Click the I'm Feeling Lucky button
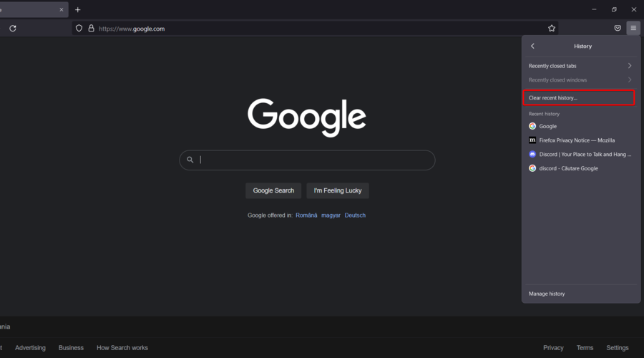This screenshot has width=644, height=358. point(338,190)
